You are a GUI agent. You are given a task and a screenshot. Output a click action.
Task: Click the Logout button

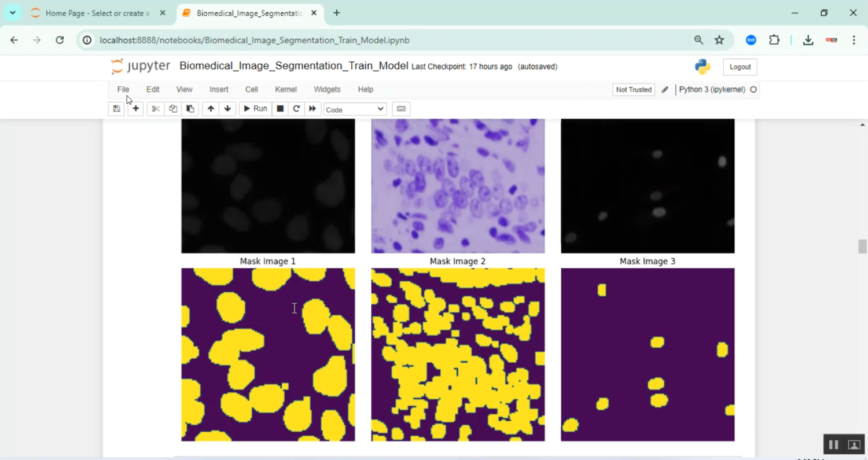coord(740,67)
